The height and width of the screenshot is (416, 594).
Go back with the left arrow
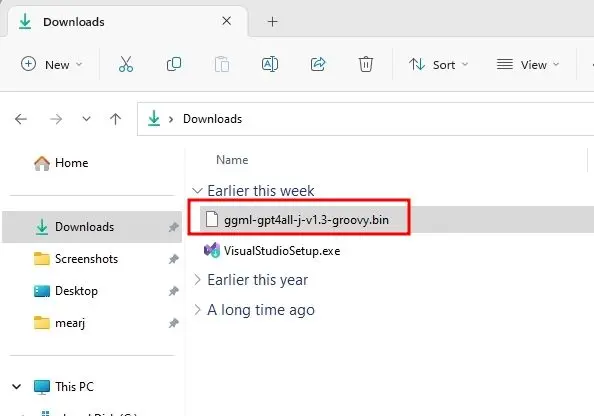[x=21, y=119]
